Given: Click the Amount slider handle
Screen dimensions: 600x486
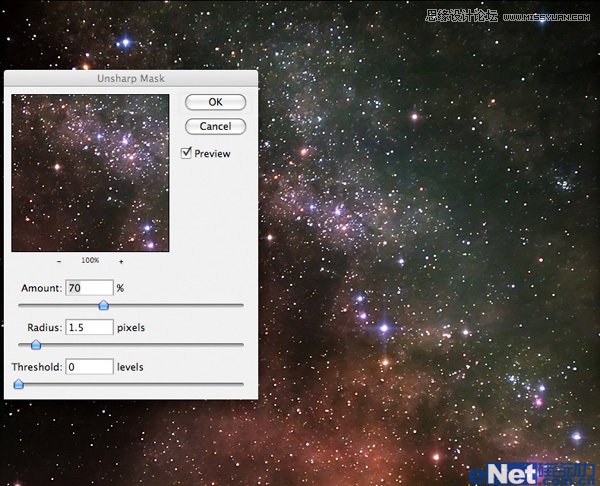Looking at the screenshot, I should [103, 305].
